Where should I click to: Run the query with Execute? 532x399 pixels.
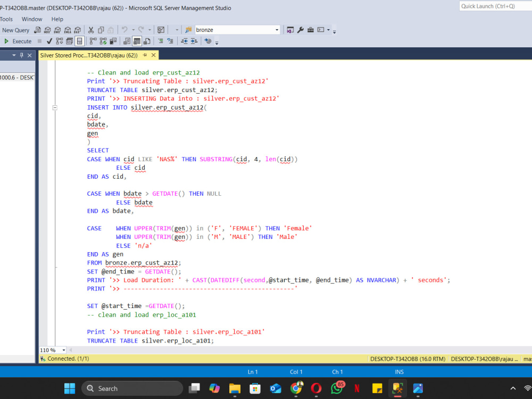coord(18,41)
